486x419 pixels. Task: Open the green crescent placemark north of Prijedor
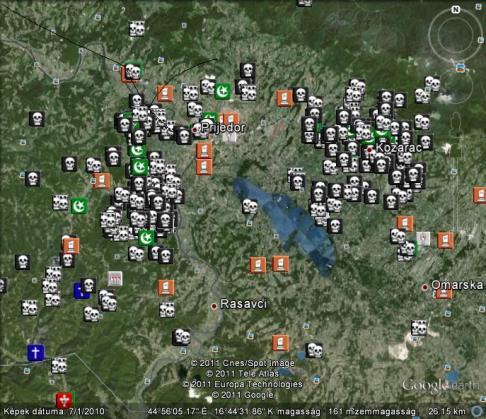point(222,91)
